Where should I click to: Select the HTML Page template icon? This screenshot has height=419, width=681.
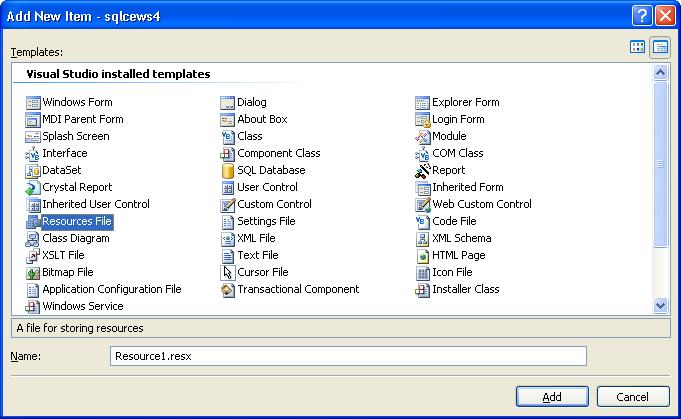[423, 255]
